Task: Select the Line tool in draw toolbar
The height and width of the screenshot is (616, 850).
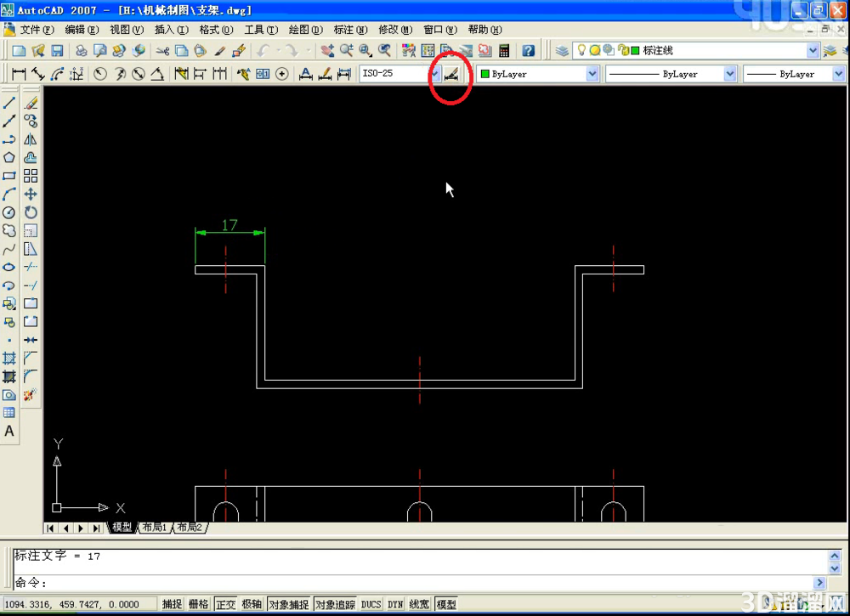Action: tap(9, 103)
